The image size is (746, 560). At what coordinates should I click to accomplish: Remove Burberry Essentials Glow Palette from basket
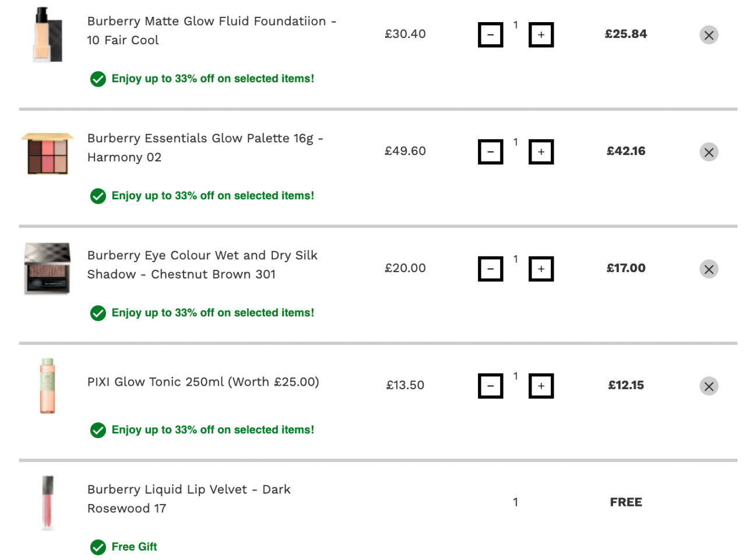(x=709, y=152)
